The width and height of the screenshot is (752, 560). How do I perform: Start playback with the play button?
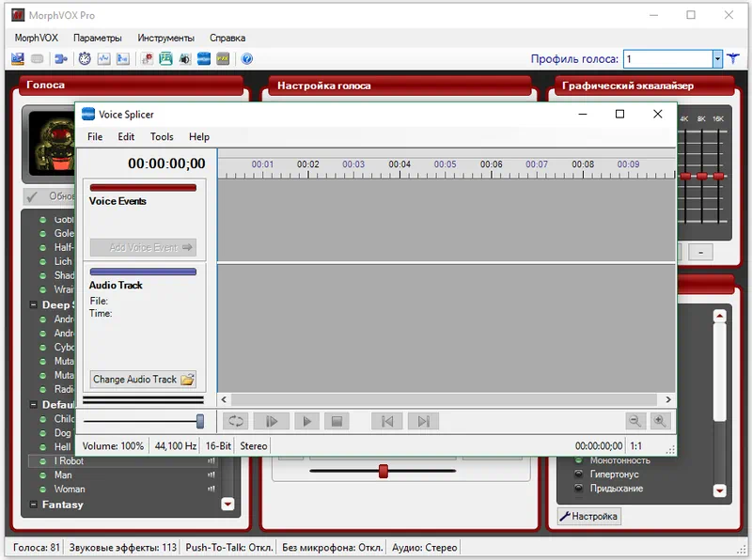pos(307,422)
